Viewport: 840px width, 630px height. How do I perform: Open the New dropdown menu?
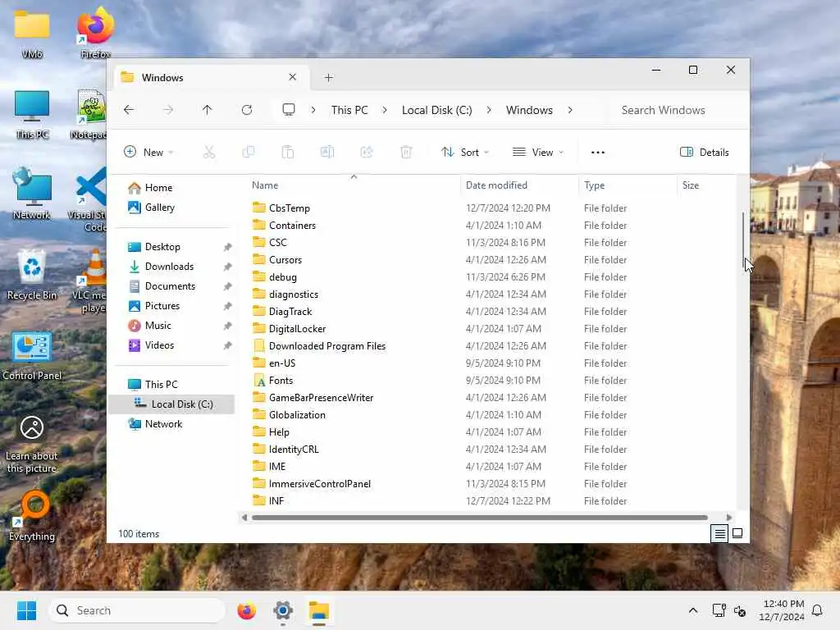tap(148, 152)
